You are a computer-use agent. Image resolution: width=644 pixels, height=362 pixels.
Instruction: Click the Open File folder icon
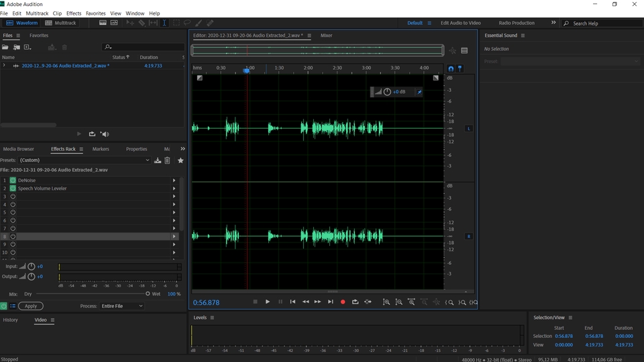tap(5, 47)
